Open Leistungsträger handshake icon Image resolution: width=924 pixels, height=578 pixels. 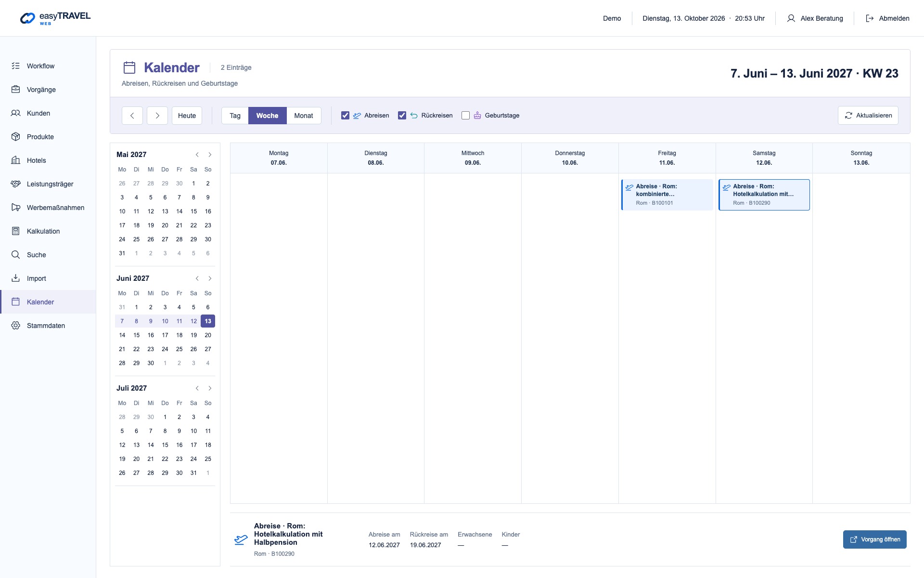[16, 184]
